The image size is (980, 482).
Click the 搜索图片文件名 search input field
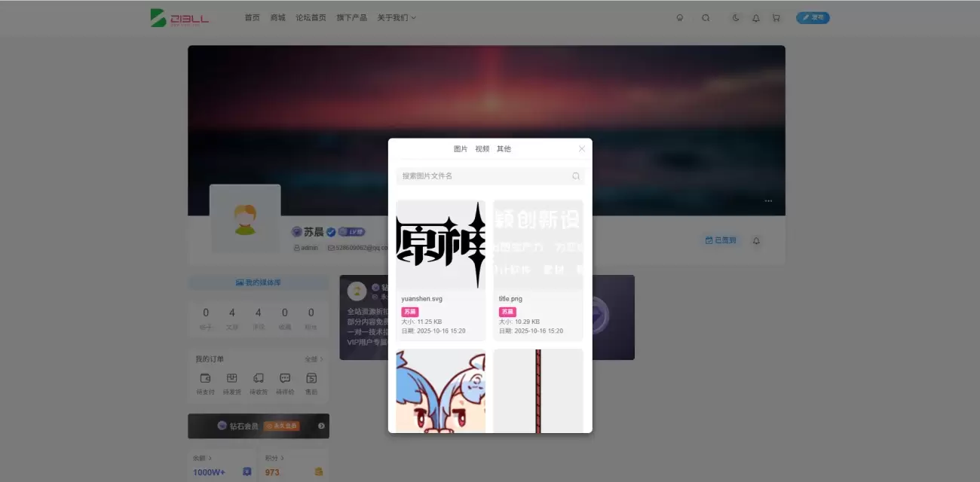coord(482,176)
